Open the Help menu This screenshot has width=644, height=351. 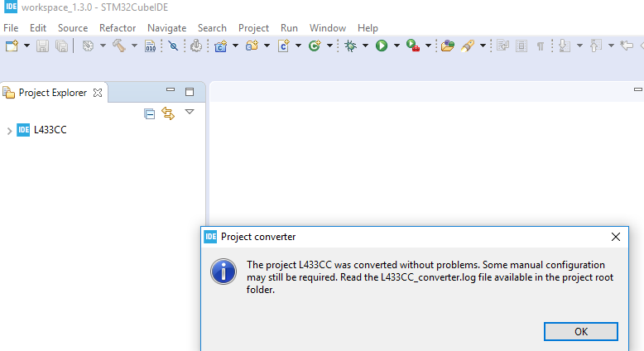(x=368, y=28)
